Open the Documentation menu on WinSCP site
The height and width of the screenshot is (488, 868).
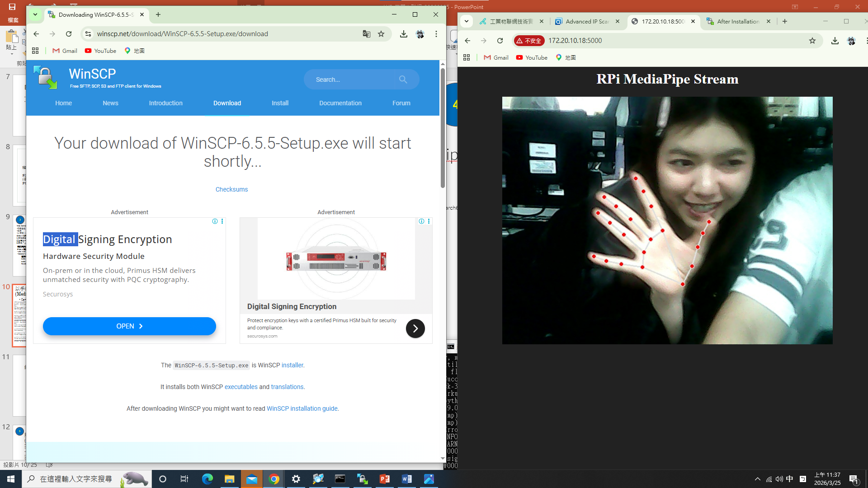(340, 103)
